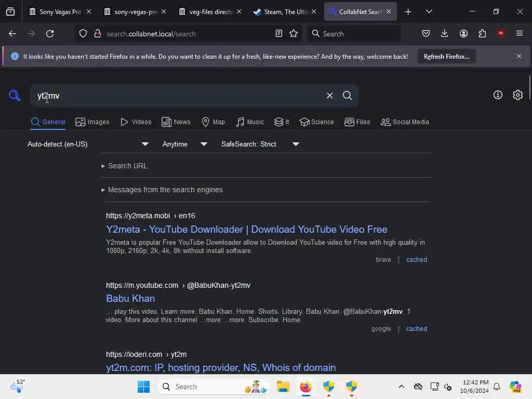Screen dimensions: 532x399
Task: Open Firefox application menu
Action: 519,33
